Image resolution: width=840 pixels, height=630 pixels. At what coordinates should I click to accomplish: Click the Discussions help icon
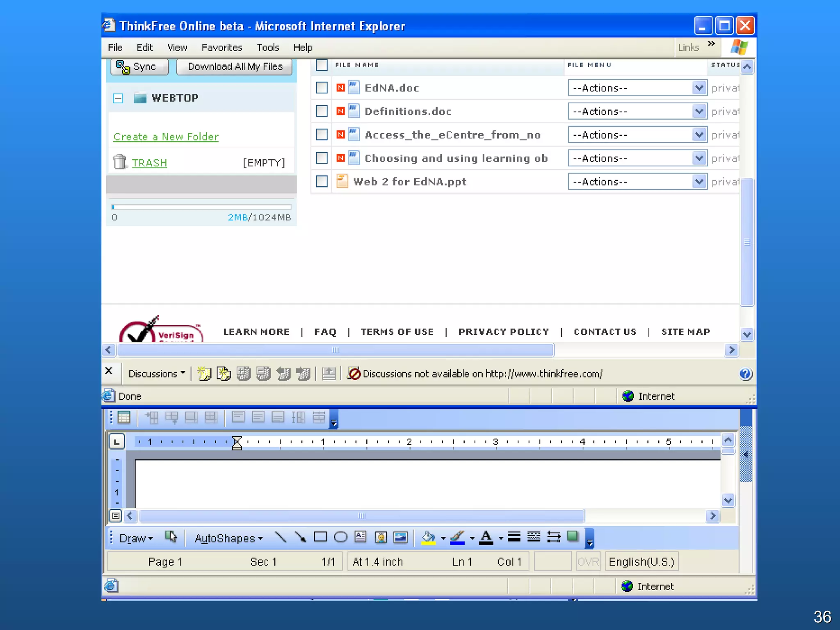pyautogui.click(x=745, y=374)
